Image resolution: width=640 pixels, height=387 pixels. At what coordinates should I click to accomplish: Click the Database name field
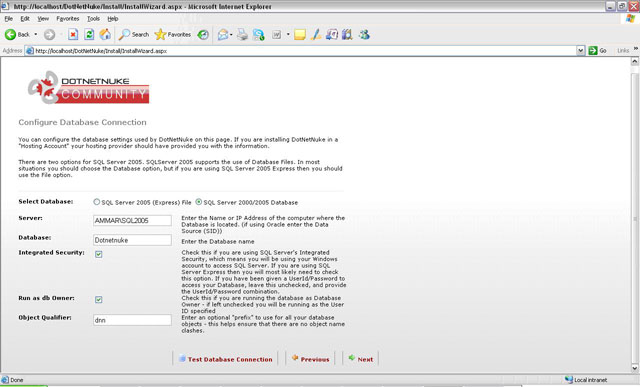click(x=132, y=240)
